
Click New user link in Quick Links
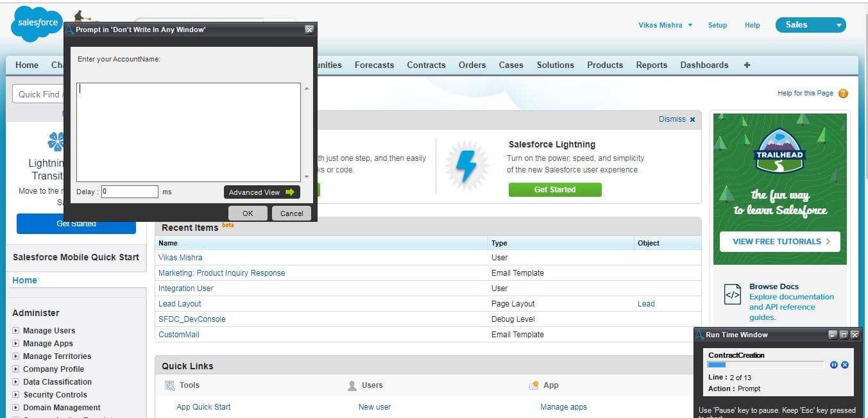point(375,407)
